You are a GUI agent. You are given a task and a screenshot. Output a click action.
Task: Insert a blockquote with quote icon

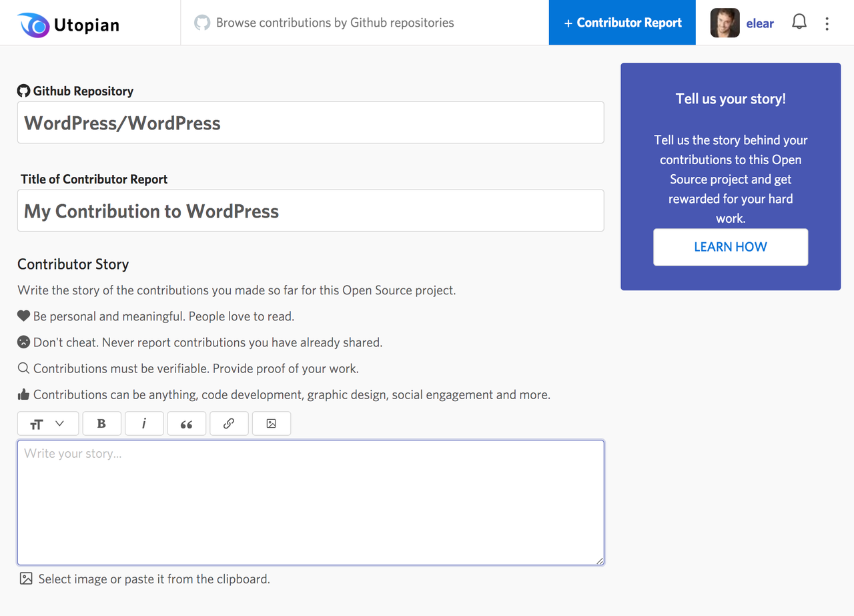click(x=186, y=424)
